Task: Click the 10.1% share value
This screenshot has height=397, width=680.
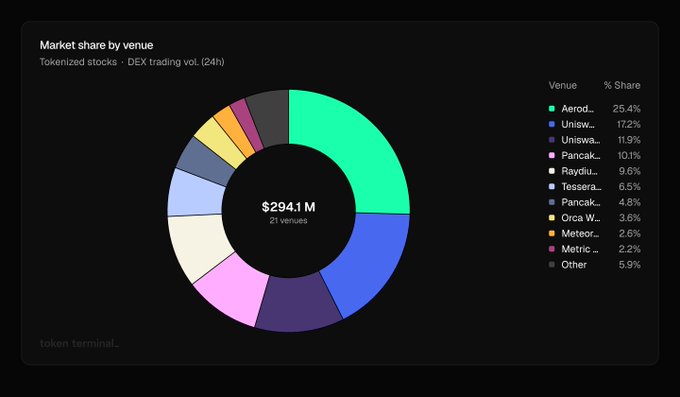Action: click(629, 155)
